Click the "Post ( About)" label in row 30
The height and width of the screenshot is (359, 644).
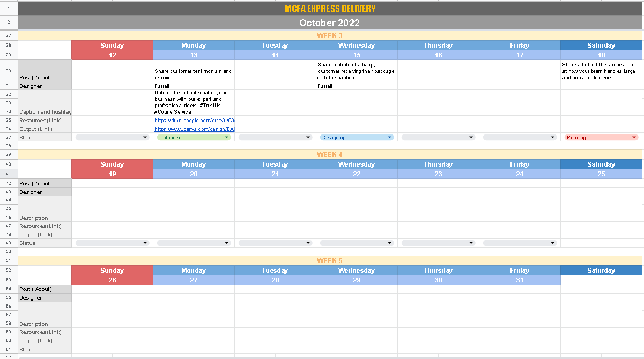tap(45, 71)
